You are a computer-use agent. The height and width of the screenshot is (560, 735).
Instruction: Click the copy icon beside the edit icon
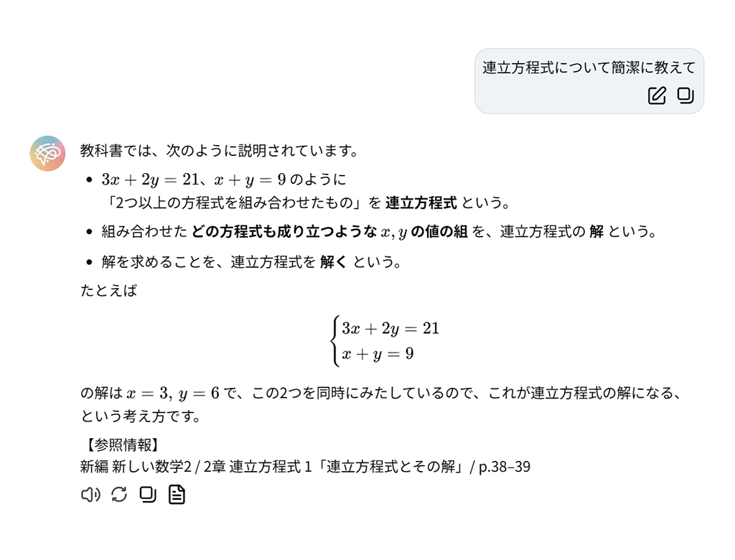684,95
